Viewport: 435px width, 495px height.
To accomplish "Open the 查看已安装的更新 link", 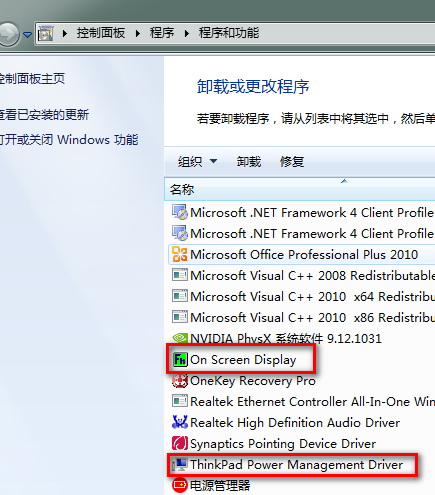I will [x=44, y=115].
